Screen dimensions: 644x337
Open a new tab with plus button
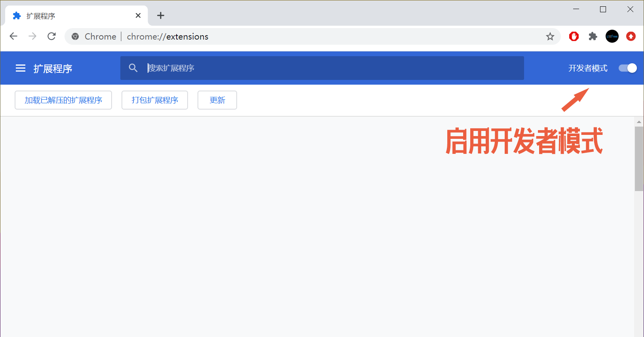pos(161,15)
